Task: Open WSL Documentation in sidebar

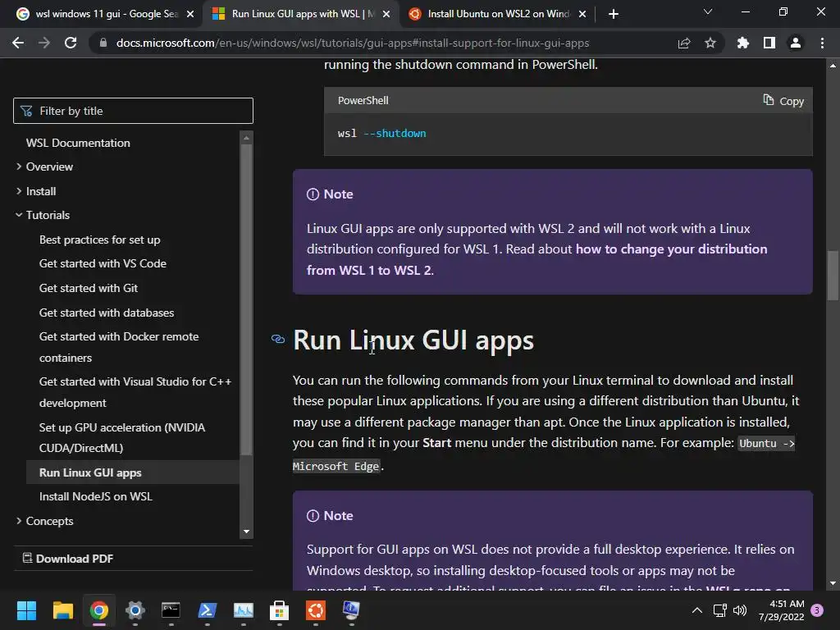Action: pos(78,143)
